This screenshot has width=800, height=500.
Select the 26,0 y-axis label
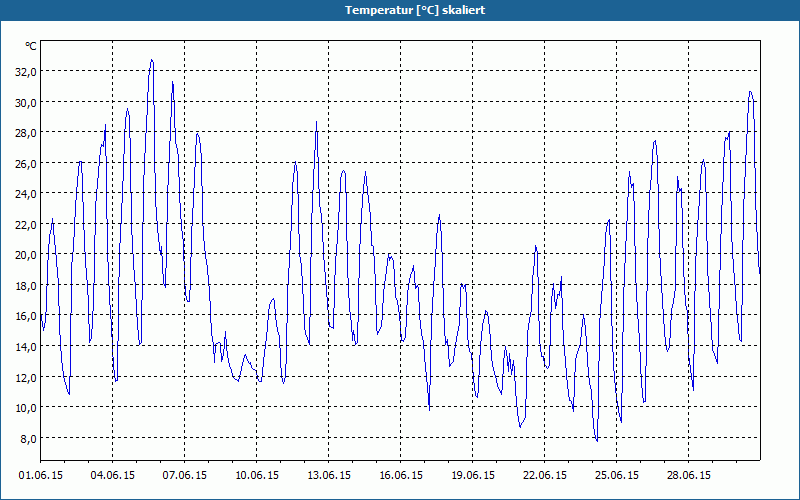tap(26, 163)
